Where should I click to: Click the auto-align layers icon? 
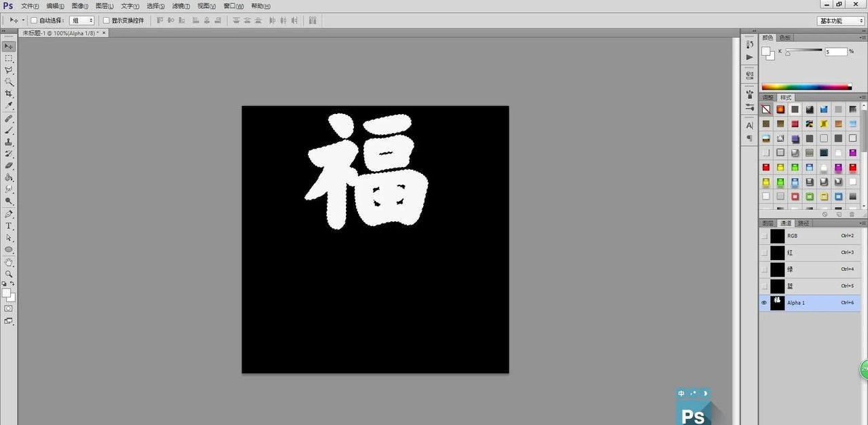pyautogui.click(x=312, y=20)
